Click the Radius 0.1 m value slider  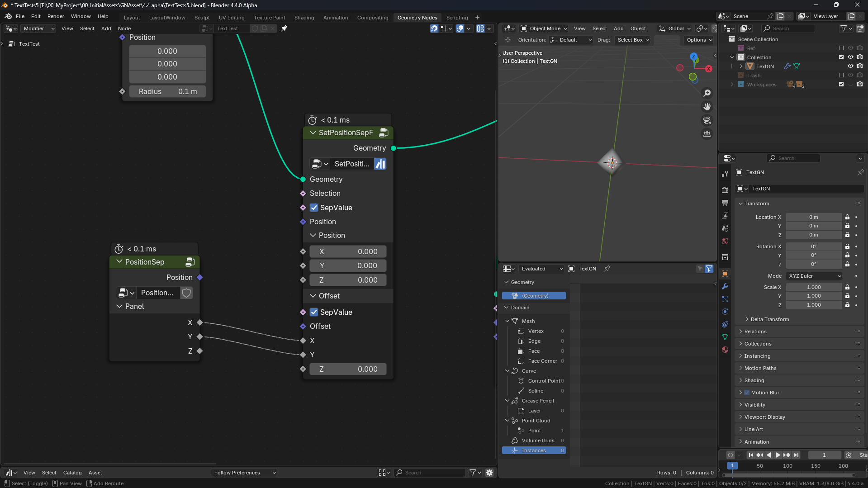167,91
